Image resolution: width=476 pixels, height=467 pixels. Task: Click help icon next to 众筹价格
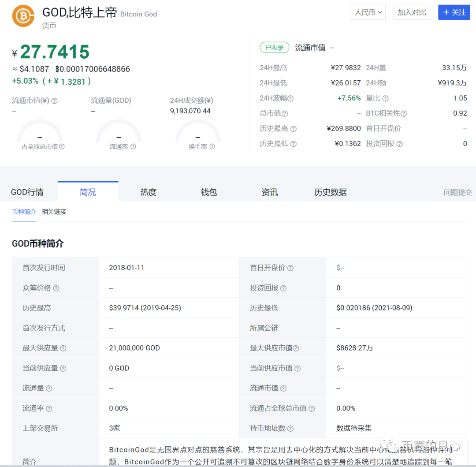[56, 288]
